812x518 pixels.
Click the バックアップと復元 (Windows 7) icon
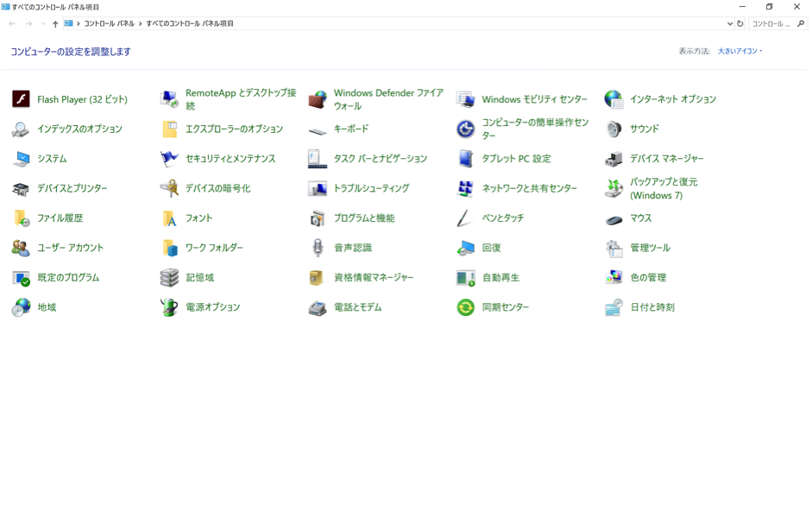614,188
